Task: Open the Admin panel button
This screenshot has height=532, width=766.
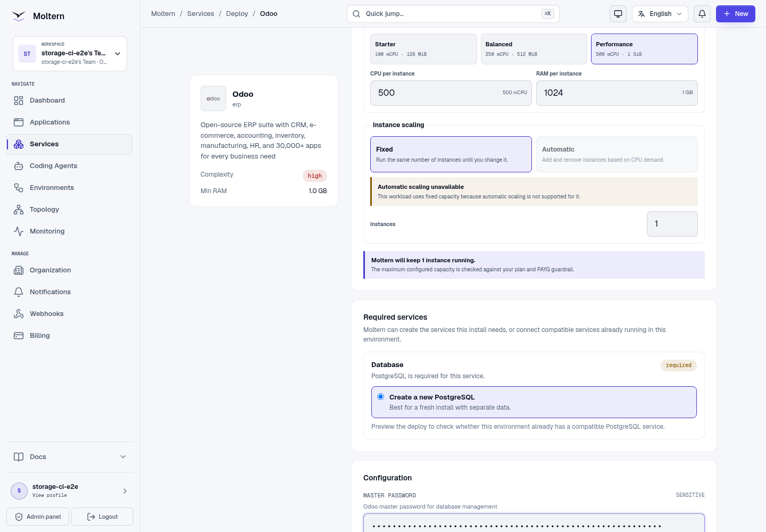Action: pos(38,517)
